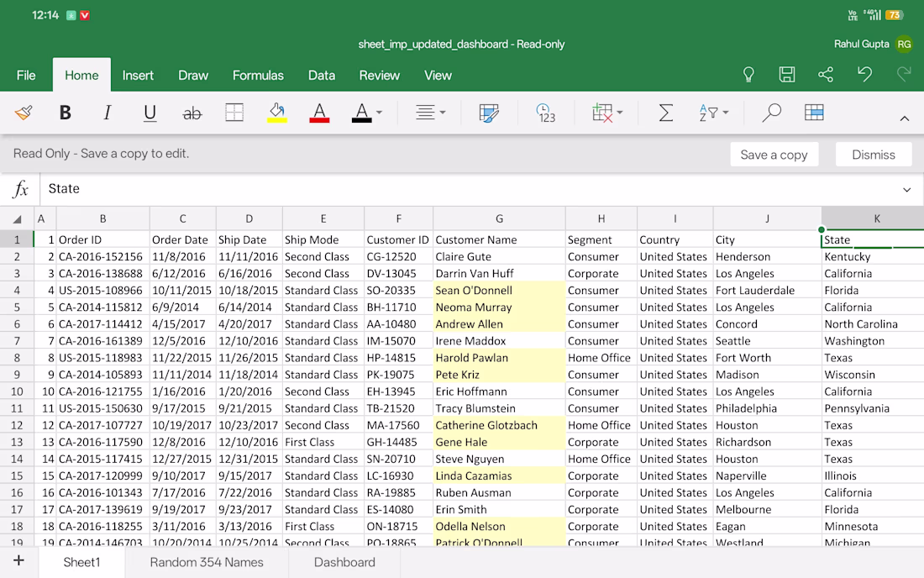Toggle Bold formatting
Viewport: 924px width, 578px height.
(65, 113)
